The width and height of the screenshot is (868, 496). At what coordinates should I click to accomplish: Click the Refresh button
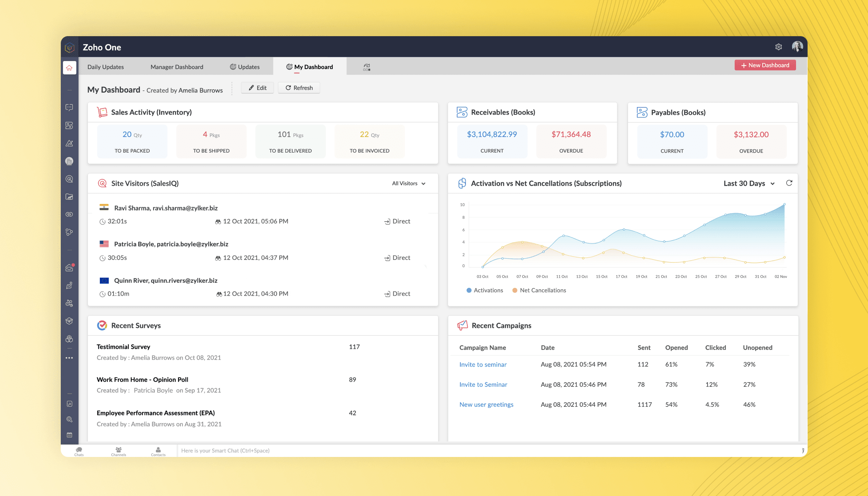pos(299,88)
